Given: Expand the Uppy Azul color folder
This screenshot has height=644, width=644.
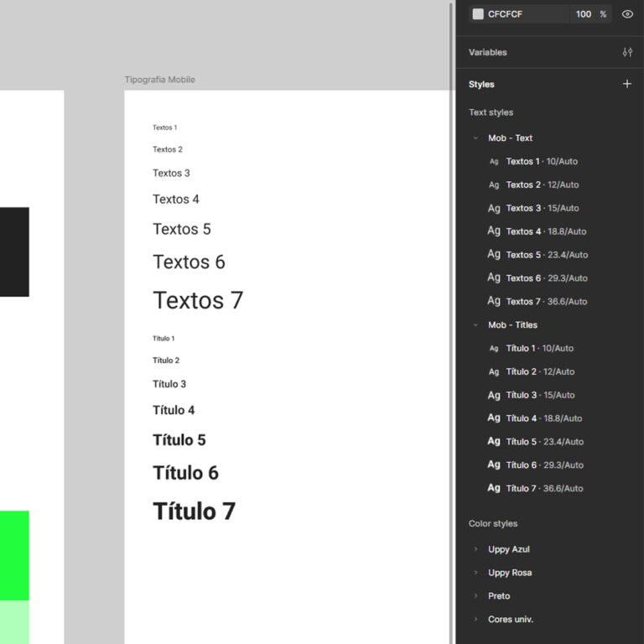Looking at the screenshot, I should tap(475, 550).
